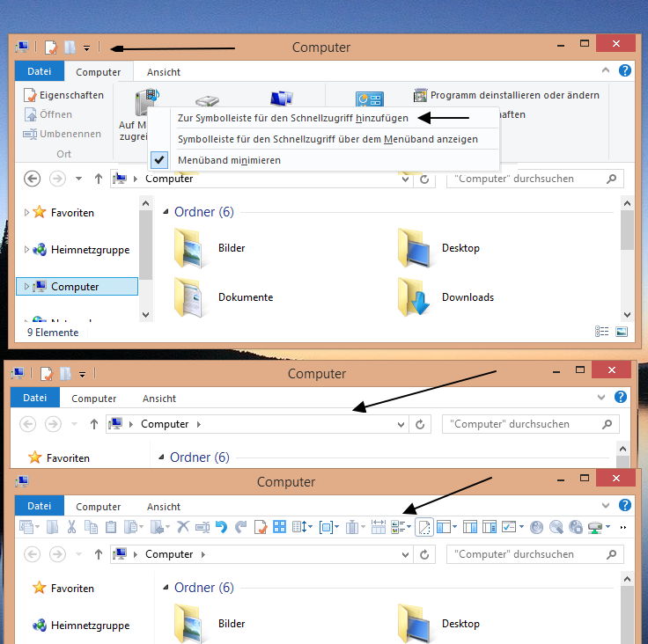Click search field in middle window

[531, 424]
